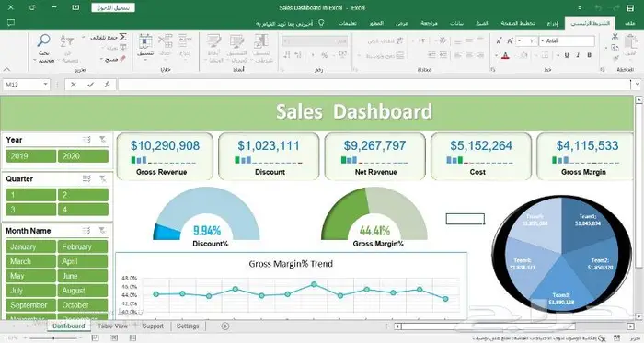Select quarter 3 in Quarter slicer
The width and height of the screenshot is (644, 343).
point(30,210)
